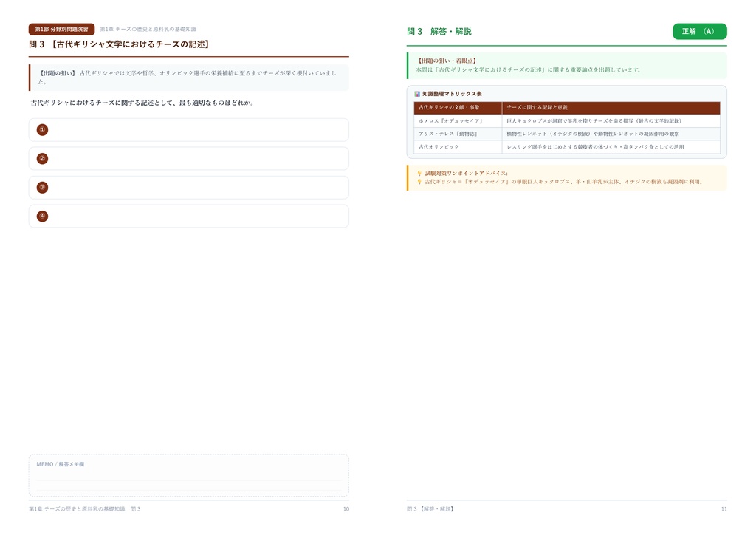This screenshot has height=535, width=756.
Task: Click table header 古代ギリシャの文献・事象
Action: coord(458,108)
